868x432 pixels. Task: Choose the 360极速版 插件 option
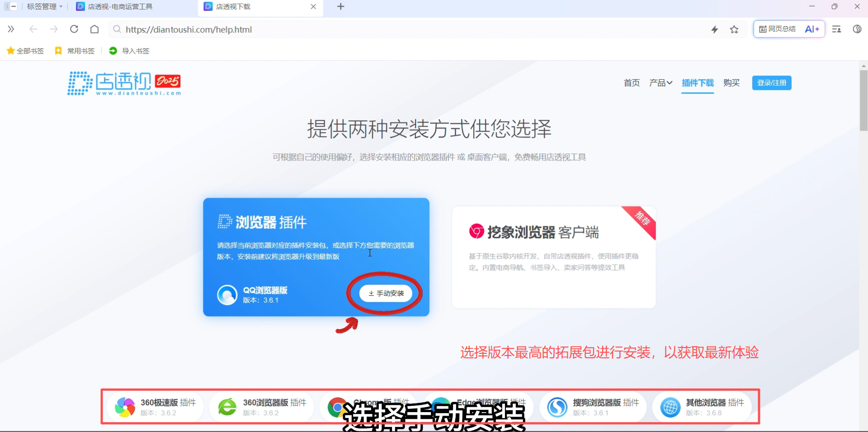point(155,407)
